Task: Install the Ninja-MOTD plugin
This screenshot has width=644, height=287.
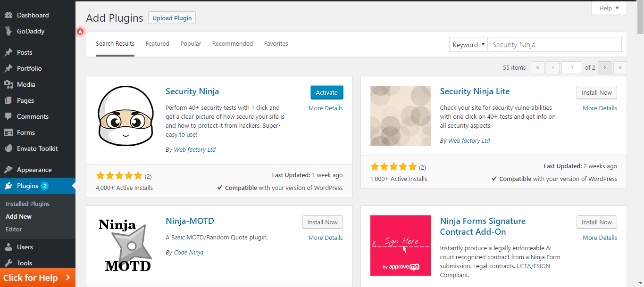Action: pyautogui.click(x=322, y=222)
